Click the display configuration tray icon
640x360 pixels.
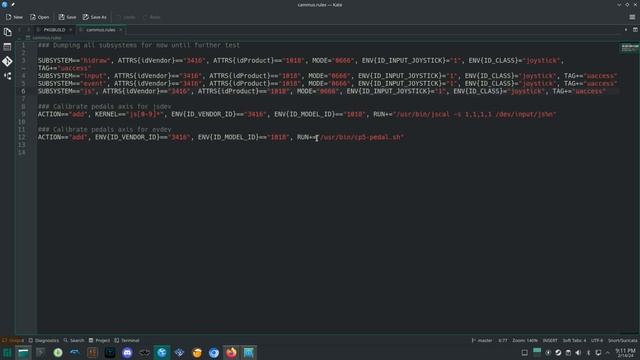[598, 353]
